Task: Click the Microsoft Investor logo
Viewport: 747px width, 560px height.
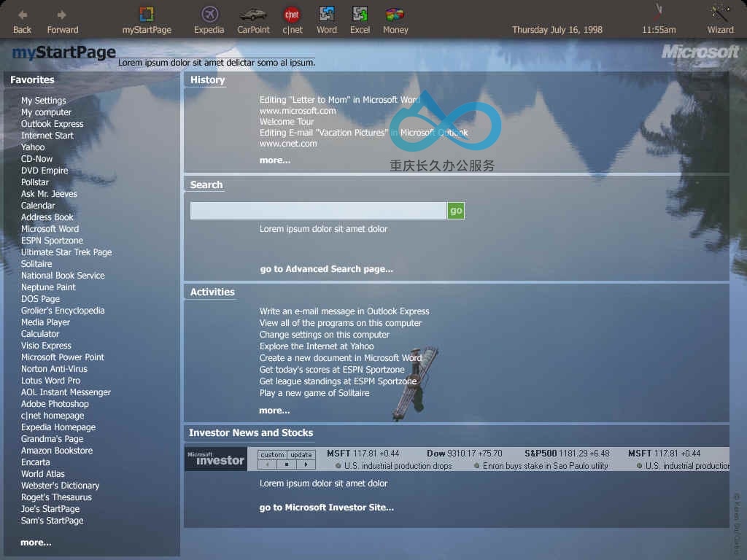Action: coord(216,459)
